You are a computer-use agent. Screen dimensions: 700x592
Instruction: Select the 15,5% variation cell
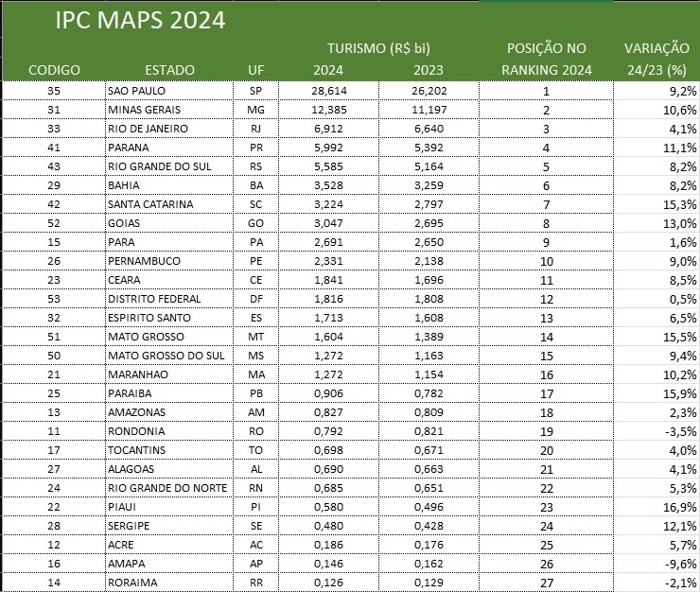click(x=656, y=337)
